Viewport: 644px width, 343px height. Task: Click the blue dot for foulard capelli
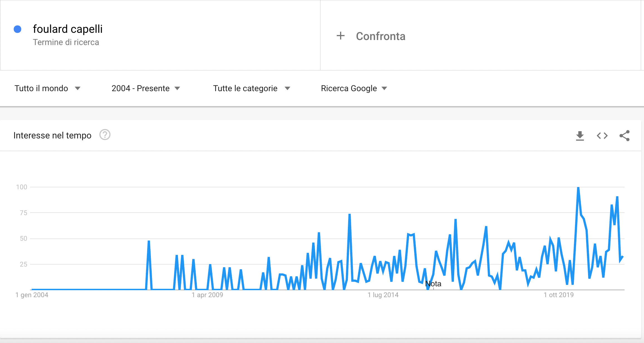tap(18, 29)
